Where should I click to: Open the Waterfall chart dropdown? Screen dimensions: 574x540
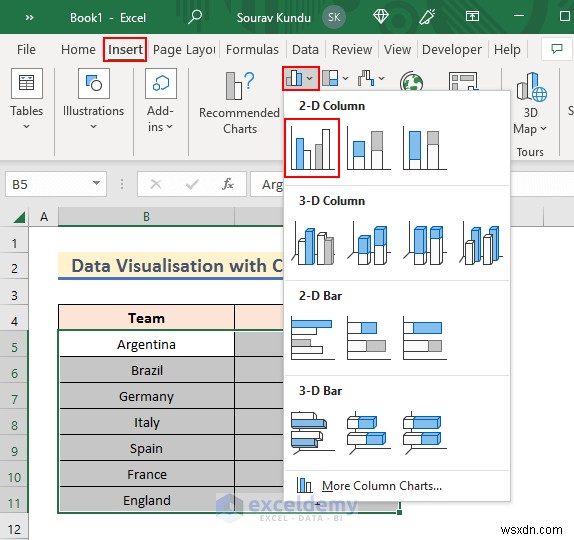point(371,78)
